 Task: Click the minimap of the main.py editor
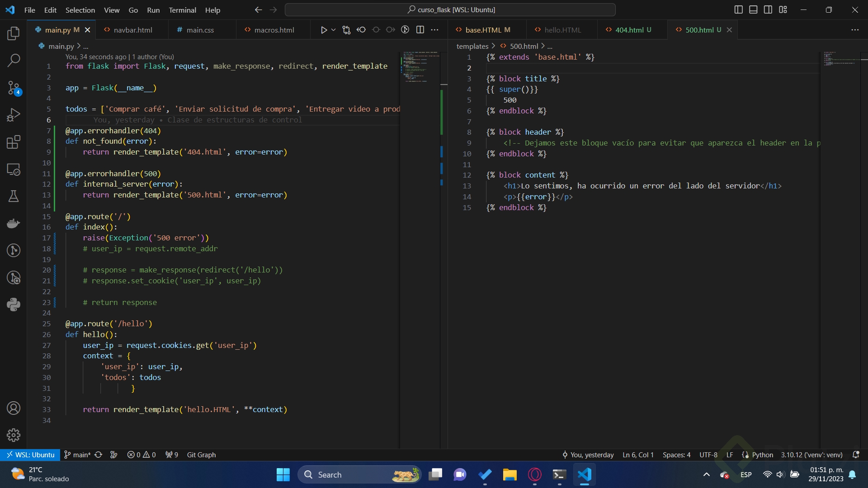(x=420, y=68)
